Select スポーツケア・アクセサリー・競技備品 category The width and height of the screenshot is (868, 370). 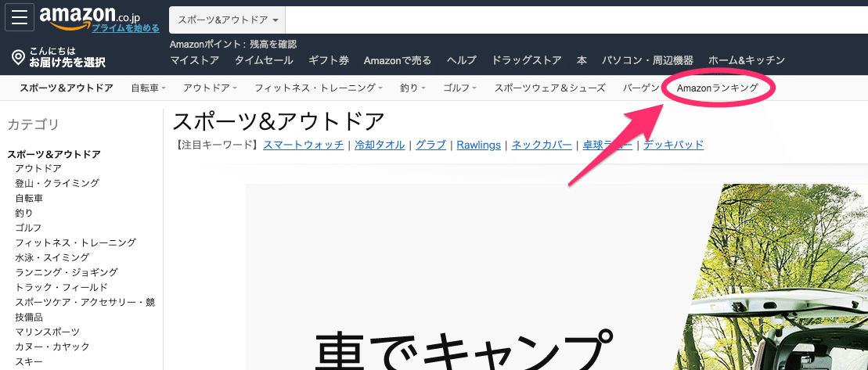tap(85, 310)
